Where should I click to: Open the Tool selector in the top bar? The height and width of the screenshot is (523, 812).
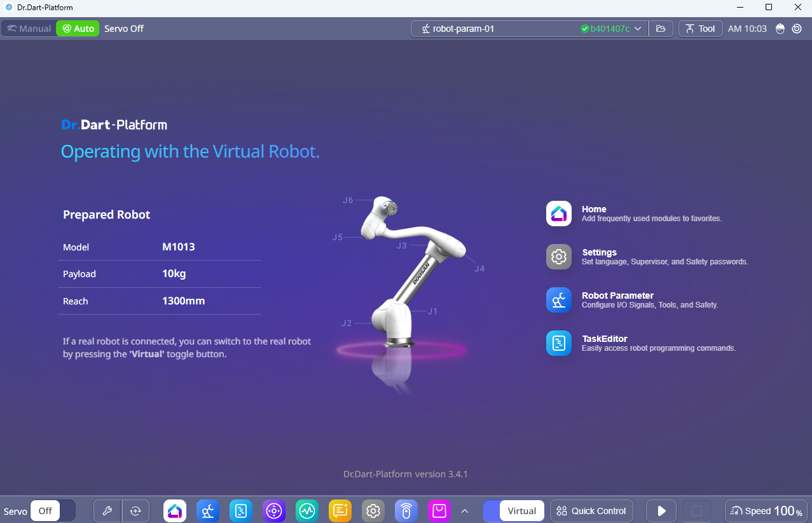click(x=700, y=29)
